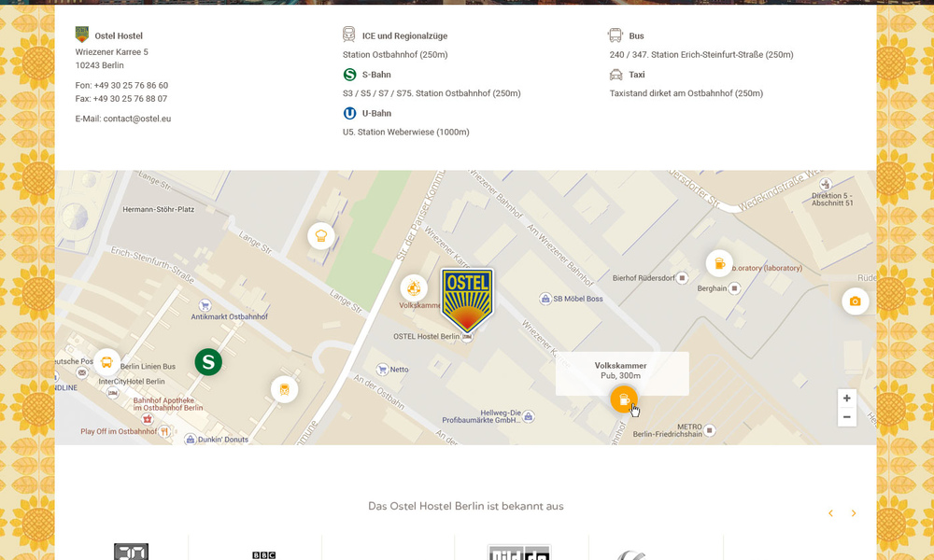Click the email address contact@ostel.eu

pos(137,119)
